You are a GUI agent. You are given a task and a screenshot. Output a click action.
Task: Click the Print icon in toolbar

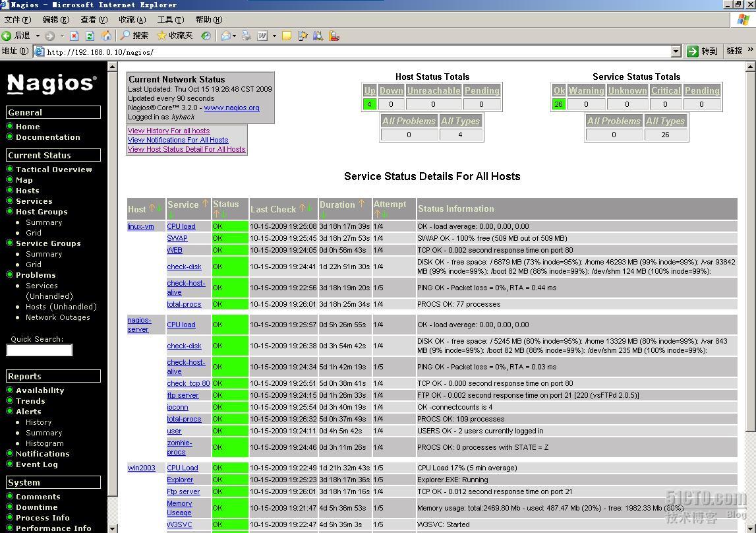[x=247, y=36]
